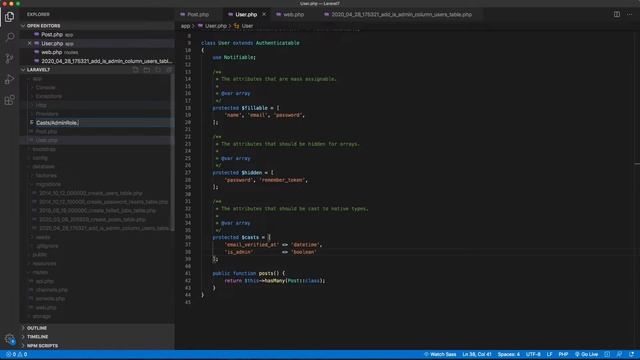Collapse all folders in Explorer
Image resolution: width=640 pixels, height=360 pixels.
[169, 70]
